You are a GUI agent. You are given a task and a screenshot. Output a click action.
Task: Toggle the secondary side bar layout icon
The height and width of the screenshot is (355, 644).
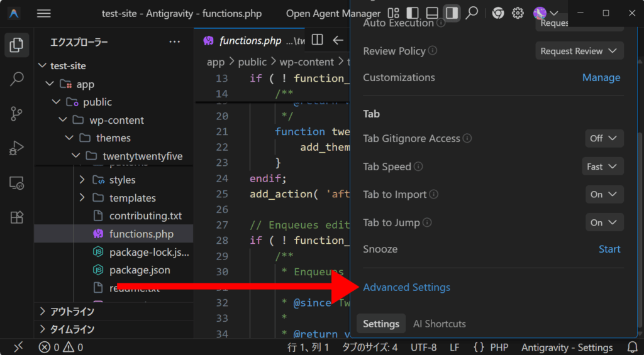coord(451,13)
